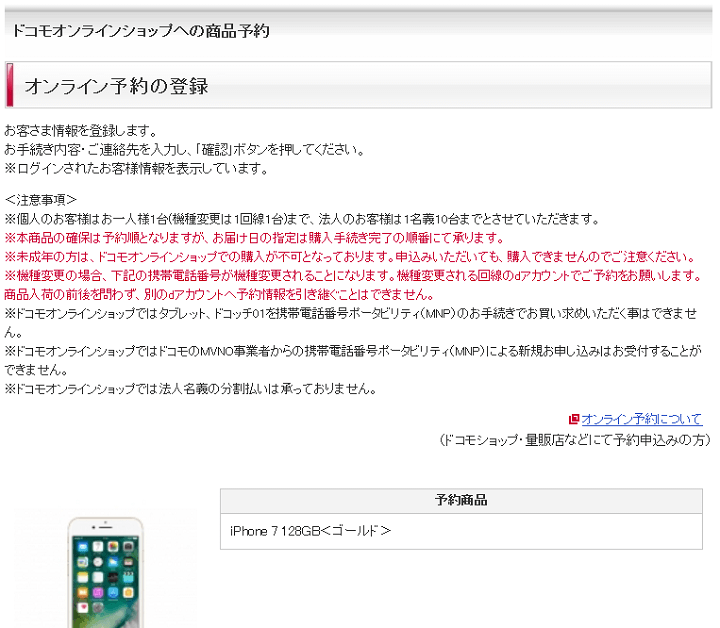Click the line お手続き内容・ご連絡先を入力し
The image size is (720, 628).
(185, 150)
